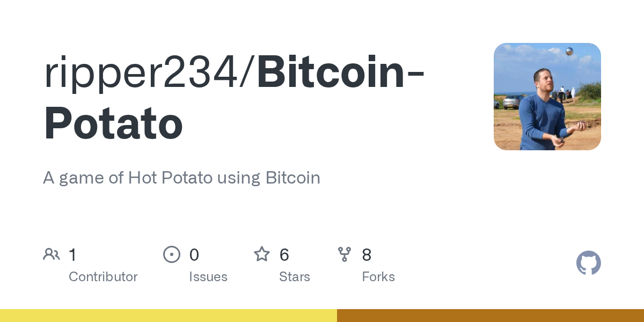Open the Bitcoin-Potato repository title
This screenshot has width=644, height=322.
pos(233,99)
